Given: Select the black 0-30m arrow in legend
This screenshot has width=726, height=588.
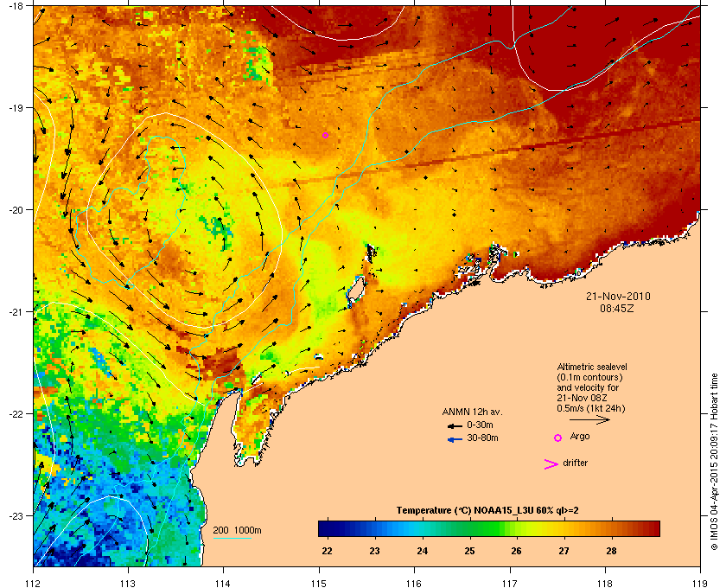Looking at the screenshot, I should coord(455,425).
